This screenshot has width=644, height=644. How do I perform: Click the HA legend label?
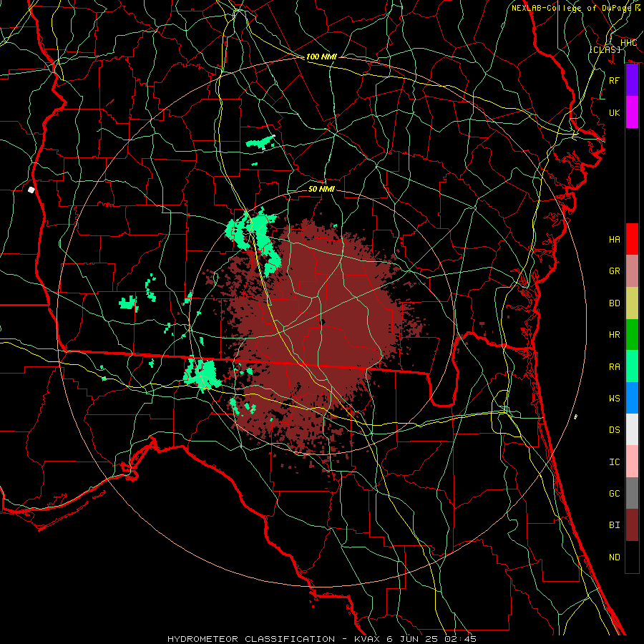(615, 239)
